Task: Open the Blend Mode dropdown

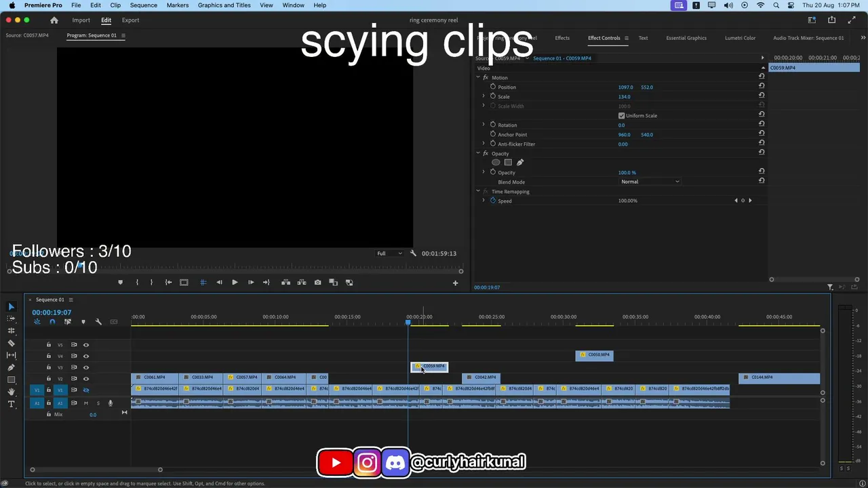Action: coord(650,182)
